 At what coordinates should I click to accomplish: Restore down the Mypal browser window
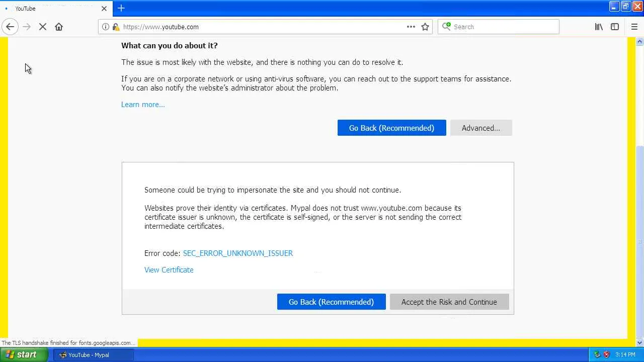pos(626,7)
